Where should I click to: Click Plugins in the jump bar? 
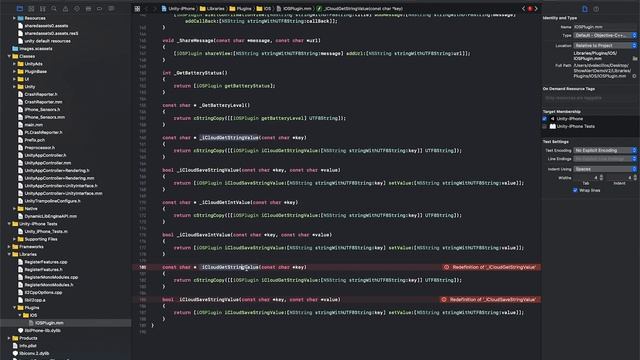(241, 9)
